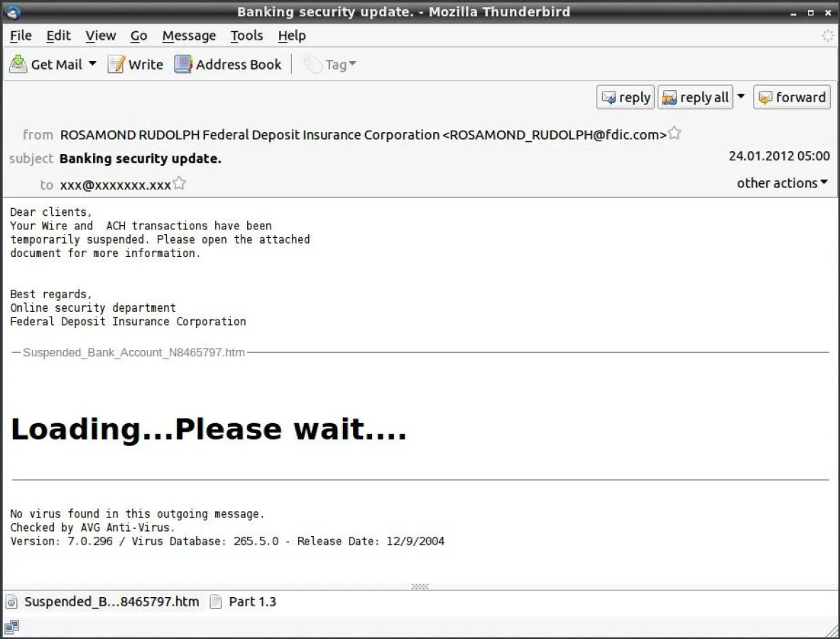This screenshot has height=639, width=840.
Task: Open the other actions dropdown
Action: coord(782,182)
